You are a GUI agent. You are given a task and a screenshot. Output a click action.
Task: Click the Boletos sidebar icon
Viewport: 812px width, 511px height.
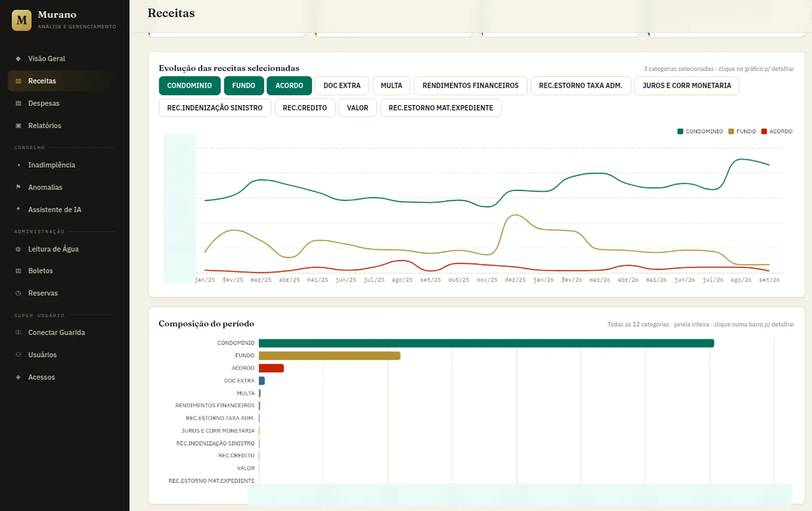pyautogui.click(x=18, y=271)
